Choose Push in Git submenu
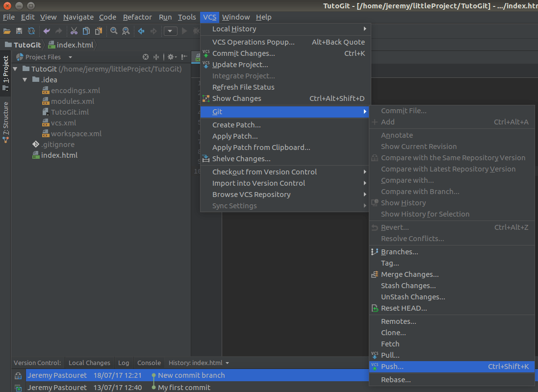The image size is (538, 392). [x=452, y=367]
